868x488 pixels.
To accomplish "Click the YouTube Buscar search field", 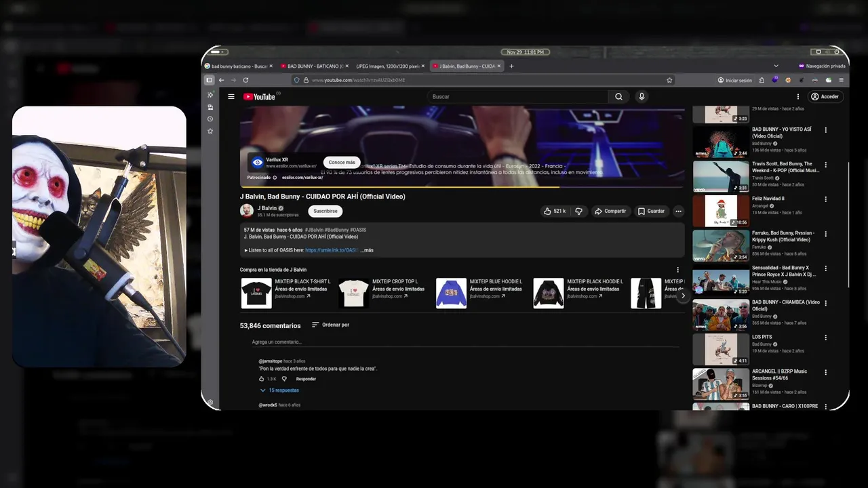I will pos(518,96).
